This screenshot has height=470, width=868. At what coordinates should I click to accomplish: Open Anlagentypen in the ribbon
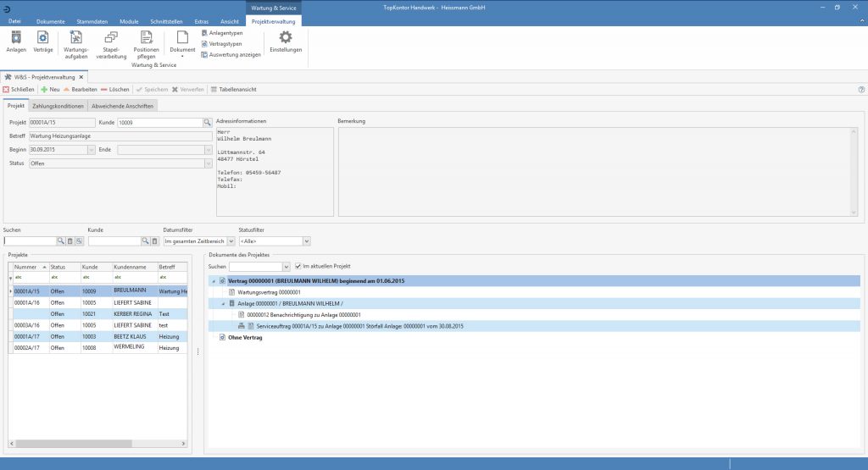pos(222,33)
